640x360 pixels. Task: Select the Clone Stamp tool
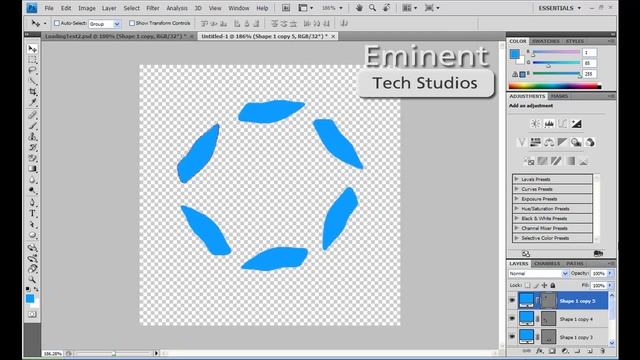32,137
